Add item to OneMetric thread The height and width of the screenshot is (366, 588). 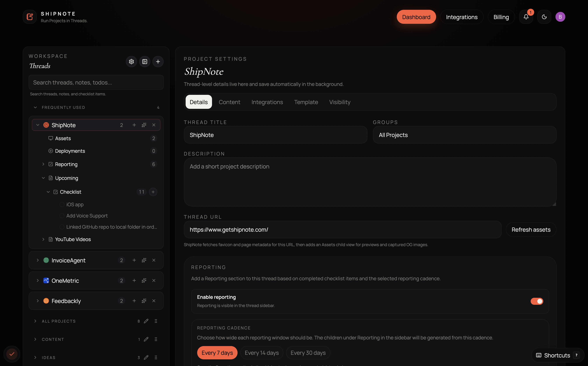134,281
